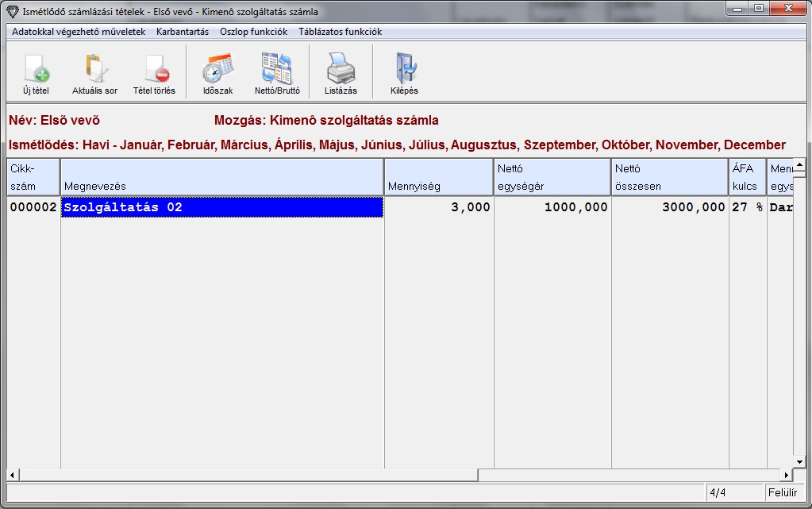Screen dimensions: 812x509
Task: Print list using the Listázás icon
Action: pyautogui.click(x=341, y=71)
